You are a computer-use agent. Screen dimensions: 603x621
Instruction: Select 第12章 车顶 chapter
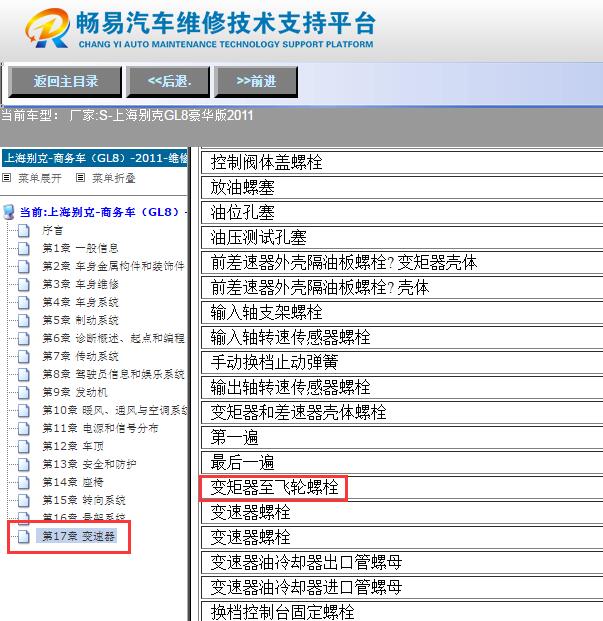(73, 446)
